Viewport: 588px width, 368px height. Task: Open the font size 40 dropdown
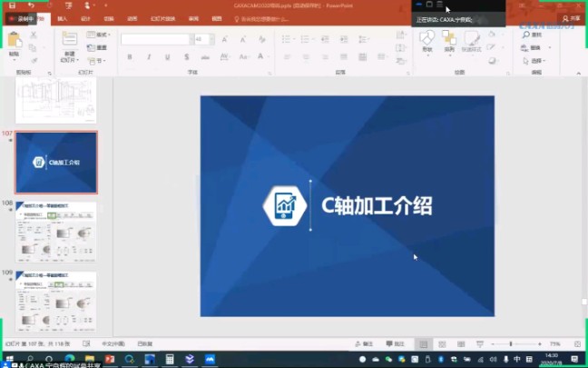point(211,39)
